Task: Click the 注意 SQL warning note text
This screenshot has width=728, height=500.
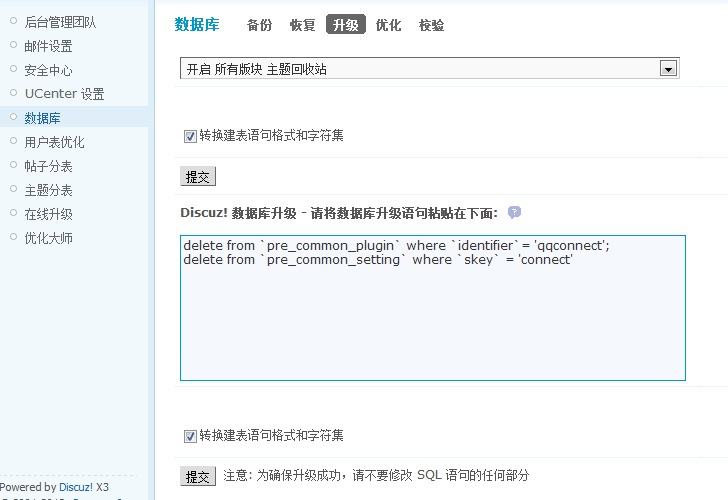Action: pos(376,475)
